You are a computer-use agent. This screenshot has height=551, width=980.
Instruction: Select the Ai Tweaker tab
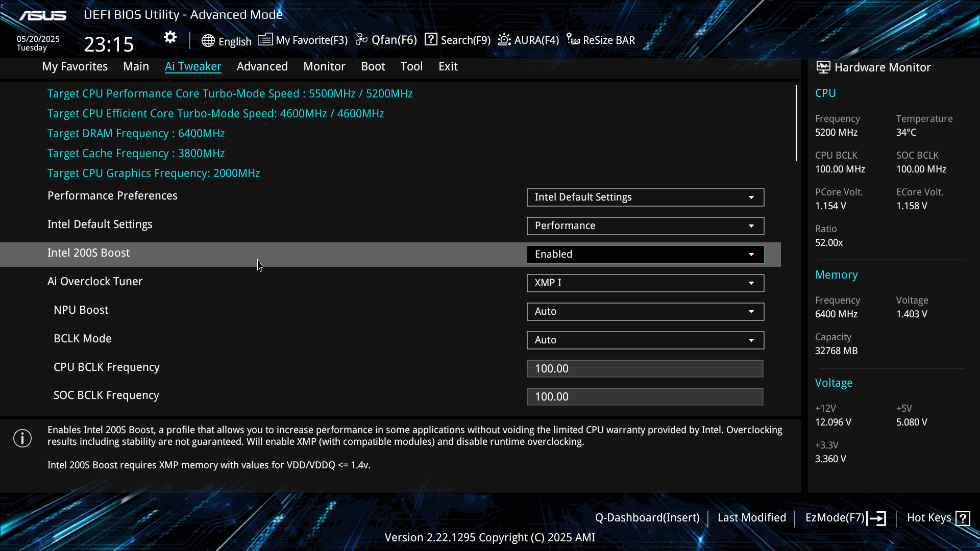pyautogui.click(x=193, y=66)
